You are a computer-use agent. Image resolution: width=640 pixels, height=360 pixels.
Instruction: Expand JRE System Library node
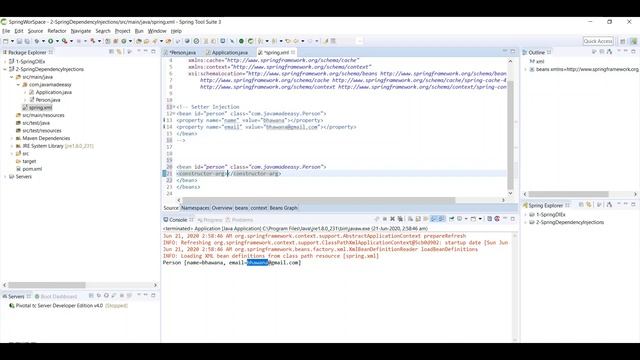coord(12,146)
